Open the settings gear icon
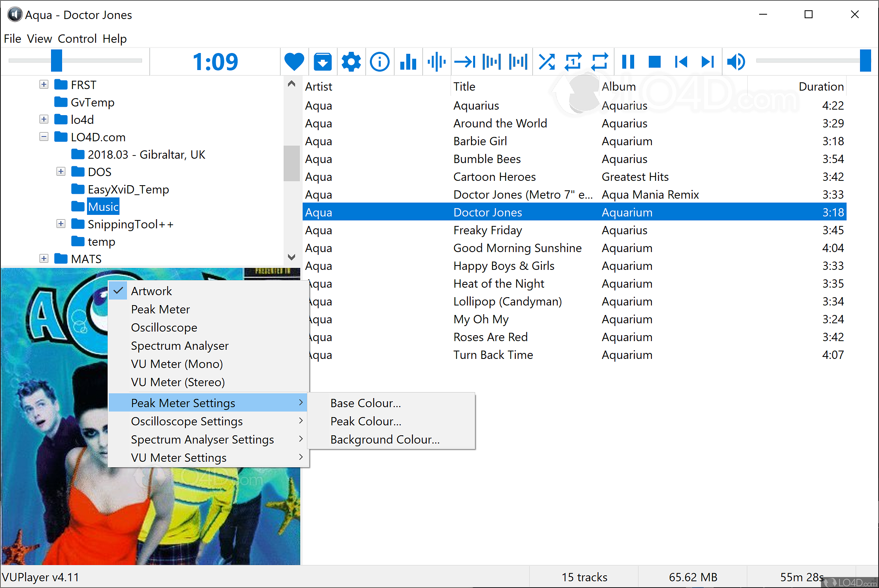 tap(351, 61)
